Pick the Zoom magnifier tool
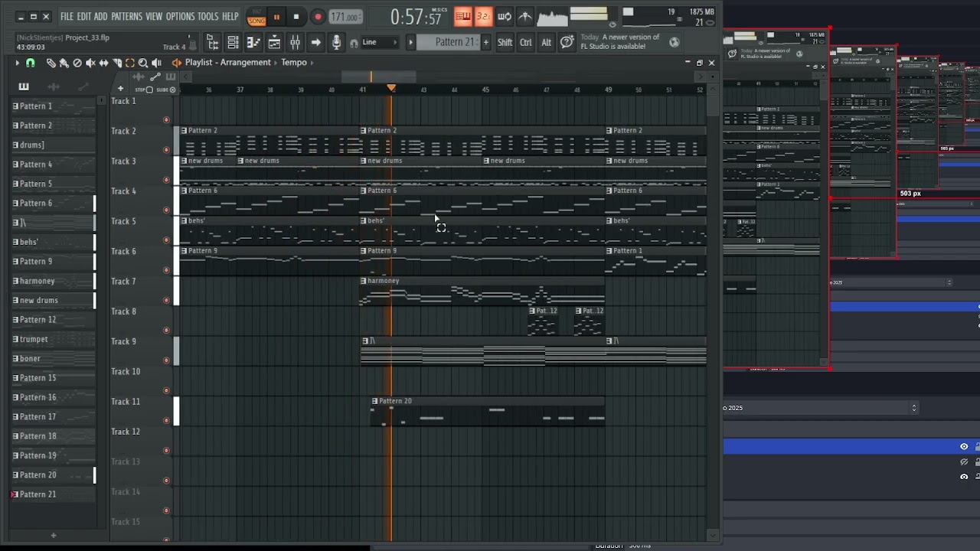The width and height of the screenshot is (980, 551). point(143,63)
